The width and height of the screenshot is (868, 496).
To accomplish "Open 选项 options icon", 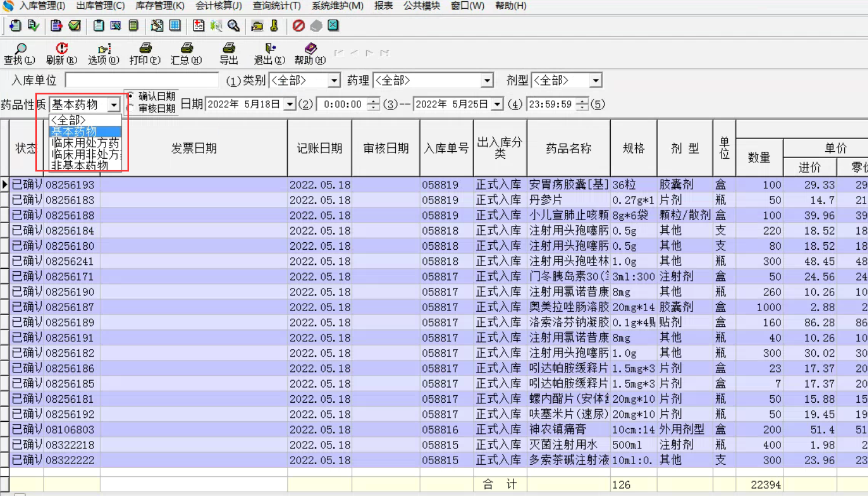I will coord(104,49).
